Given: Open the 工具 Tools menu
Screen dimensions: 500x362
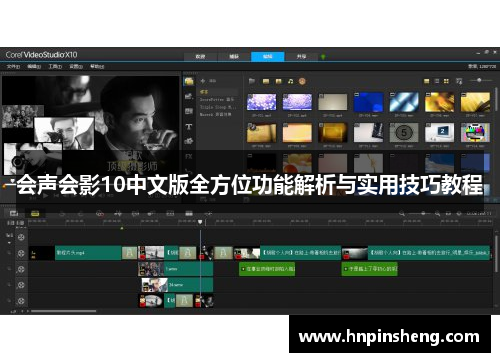Looking at the screenshot, I should pos(55,67).
